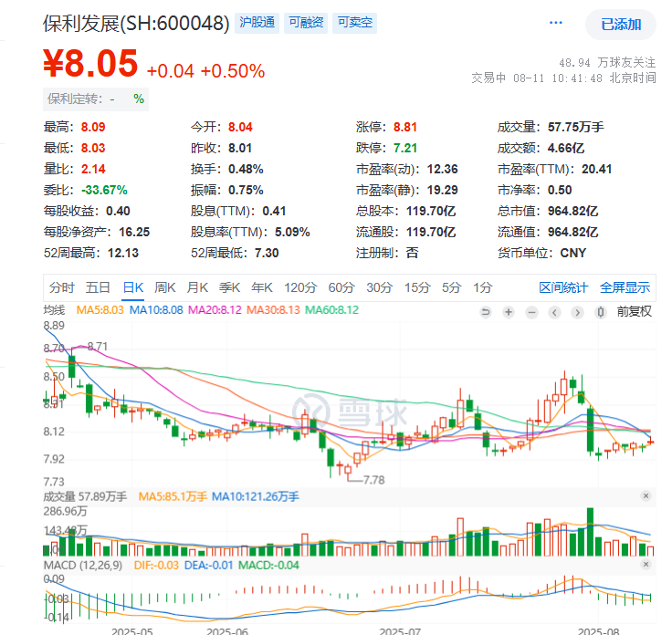This screenshot has width=672, height=635.
Task: Select the 年K chart tab
Action: (x=262, y=287)
